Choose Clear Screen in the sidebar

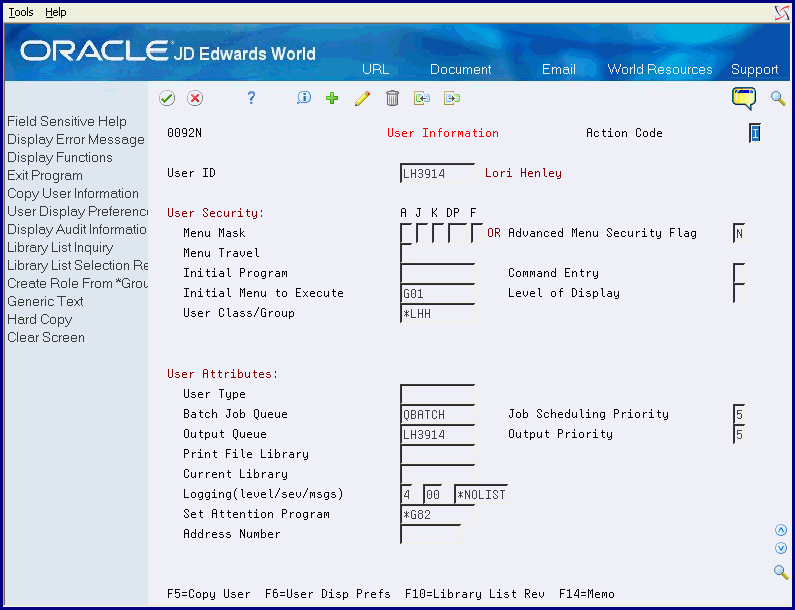click(46, 338)
